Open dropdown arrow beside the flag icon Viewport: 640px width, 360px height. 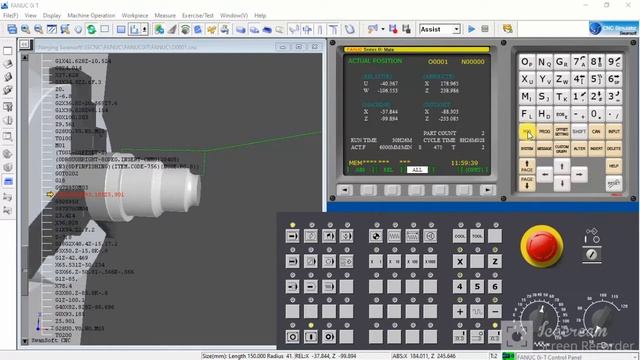point(383,29)
